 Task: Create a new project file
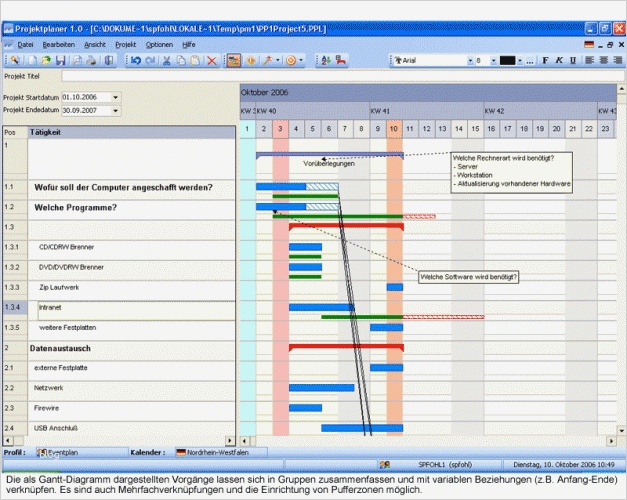[x=32, y=60]
